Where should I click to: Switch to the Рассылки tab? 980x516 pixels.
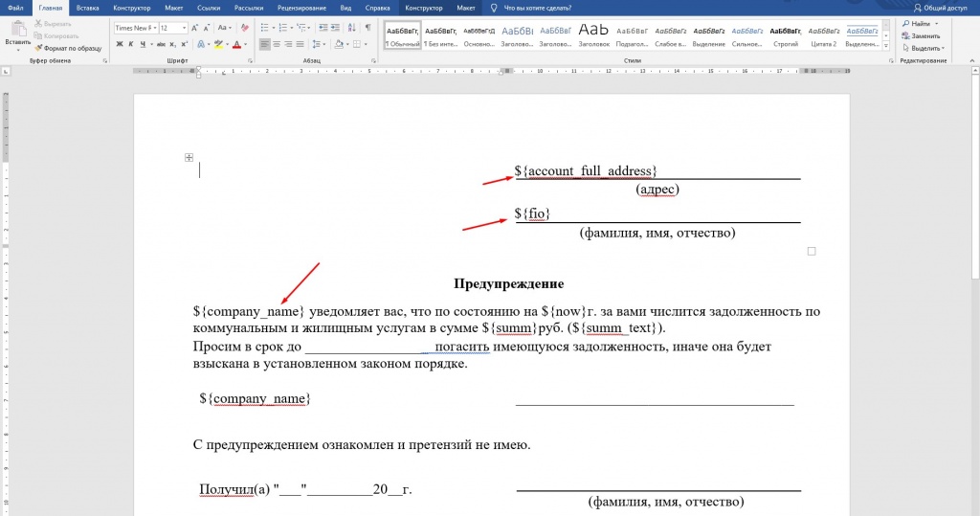tap(249, 8)
